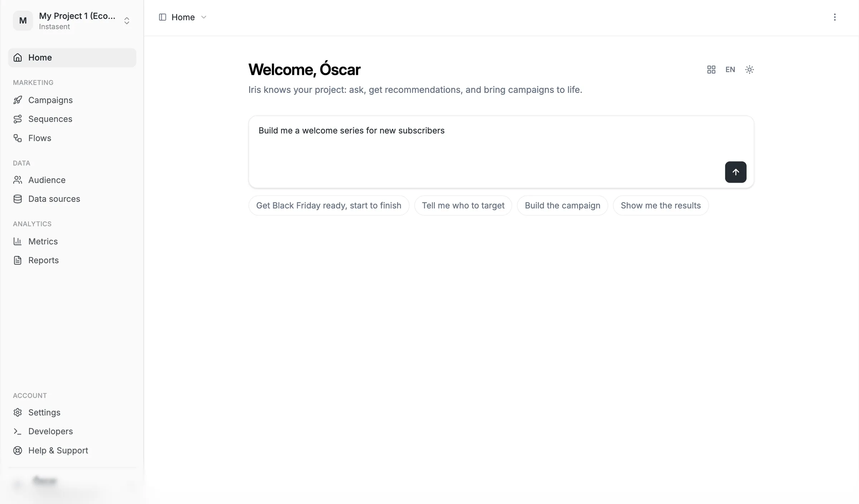859x504 pixels.
Task: Open the Developers page
Action: pos(72,431)
